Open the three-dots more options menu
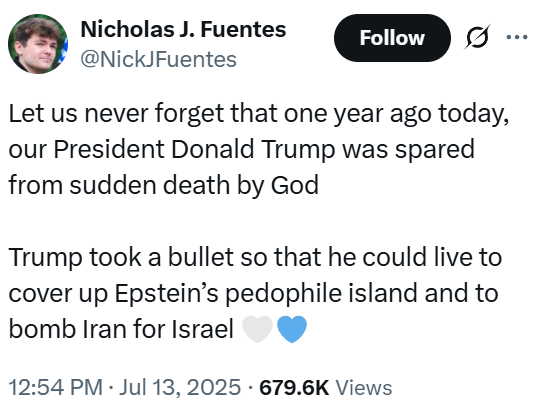540x409 pixels. coord(517,36)
